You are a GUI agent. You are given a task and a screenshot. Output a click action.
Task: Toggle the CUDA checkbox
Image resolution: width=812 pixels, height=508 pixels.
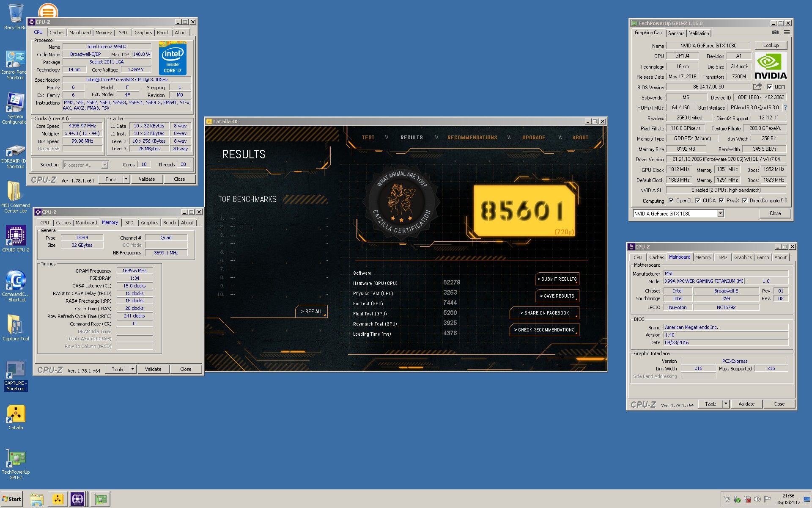coord(698,201)
